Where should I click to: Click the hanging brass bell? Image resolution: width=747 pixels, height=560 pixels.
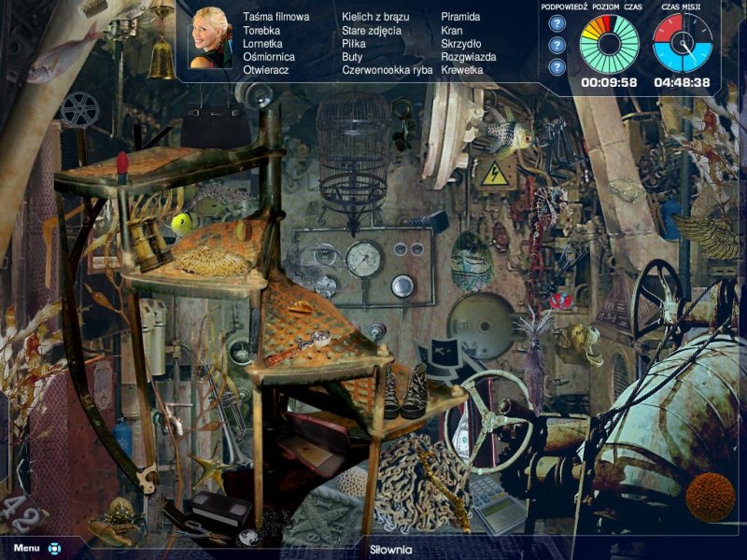coord(161,58)
